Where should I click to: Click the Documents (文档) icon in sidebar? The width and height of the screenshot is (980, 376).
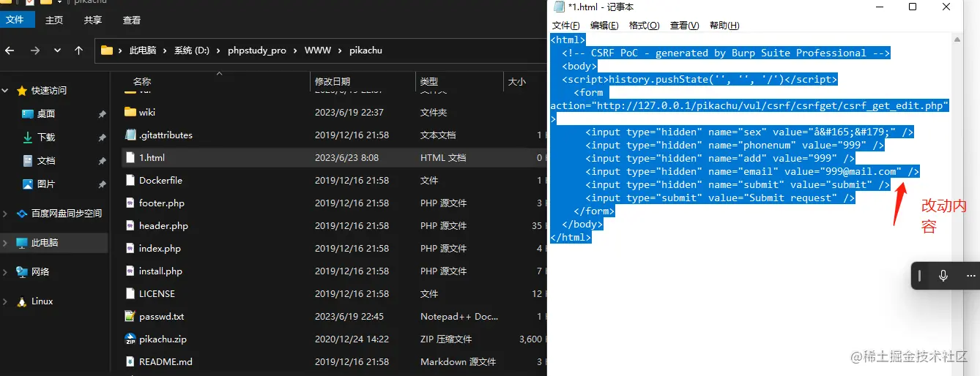pyautogui.click(x=28, y=160)
